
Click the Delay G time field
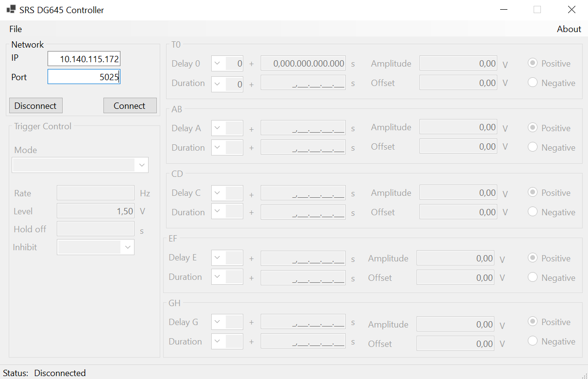coord(303,322)
